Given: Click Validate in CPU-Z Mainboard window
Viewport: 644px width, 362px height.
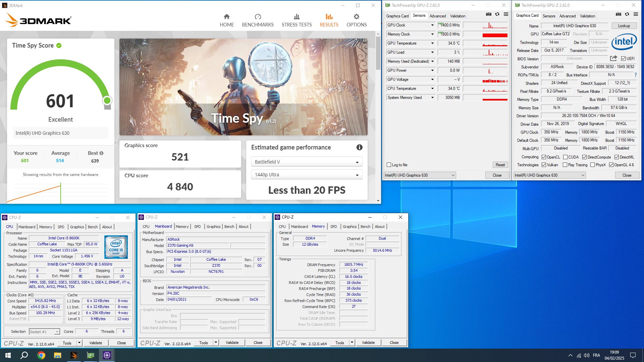Looking at the screenshot, I should (232, 343).
